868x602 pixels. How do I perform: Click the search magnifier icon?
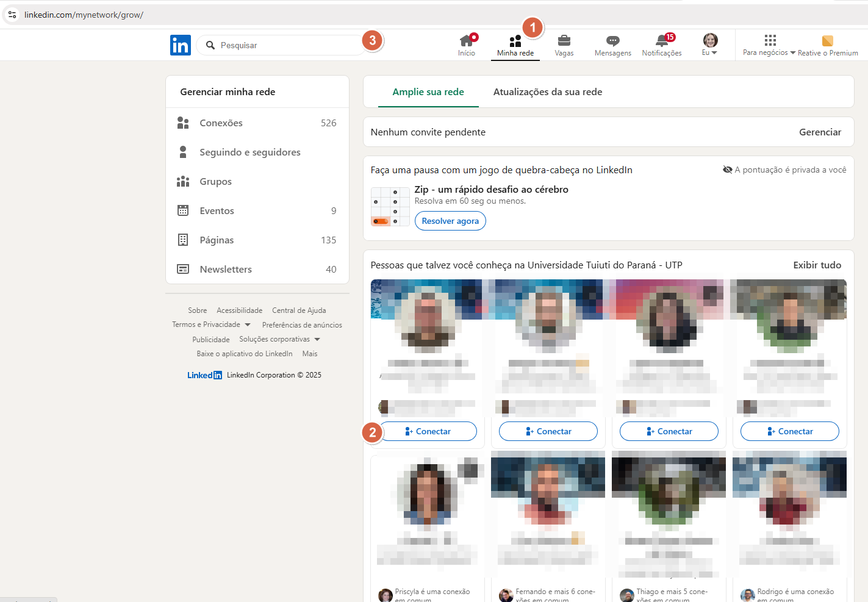pyautogui.click(x=210, y=45)
